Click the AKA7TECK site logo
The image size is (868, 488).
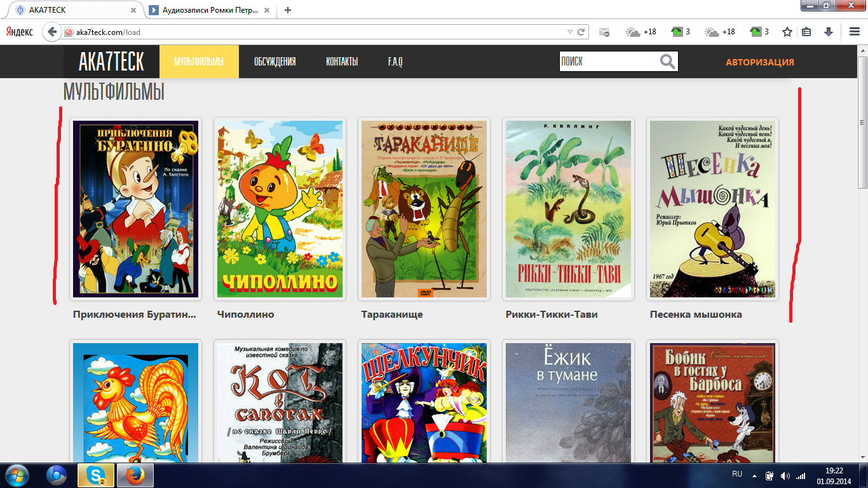coord(111,62)
